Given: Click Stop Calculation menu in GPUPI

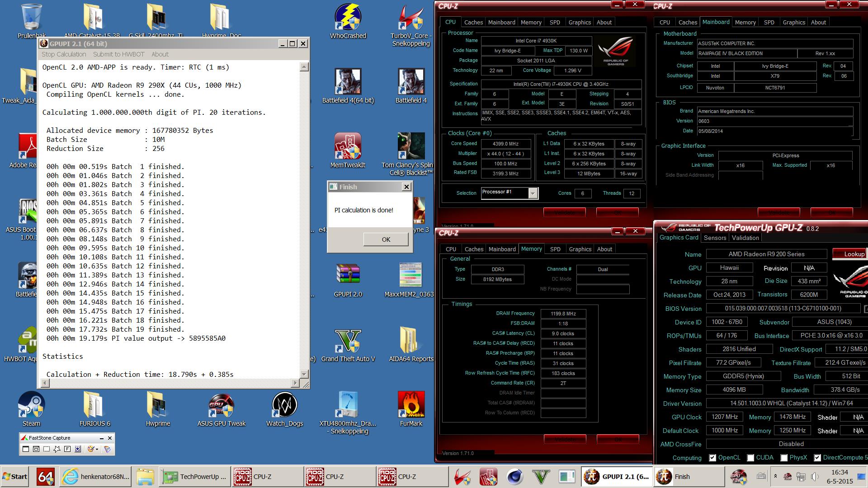Looking at the screenshot, I should (64, 54).
